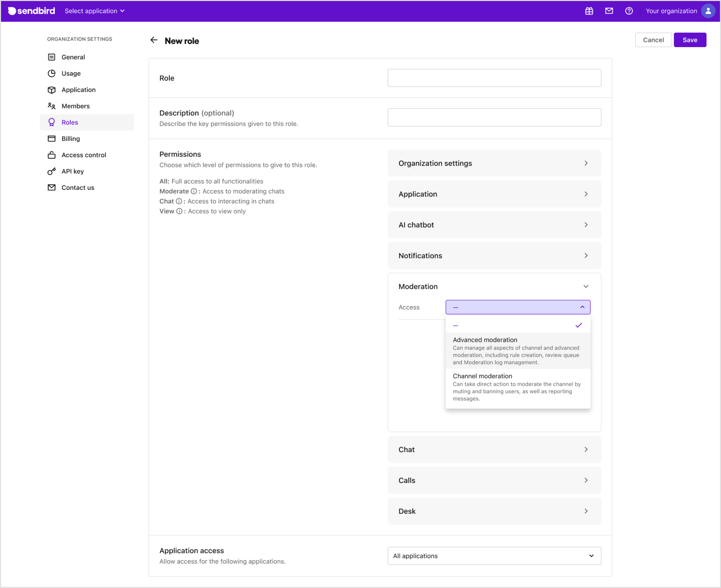
Task: Open the mail icon in top bar
Action: (x=609, y=11)
